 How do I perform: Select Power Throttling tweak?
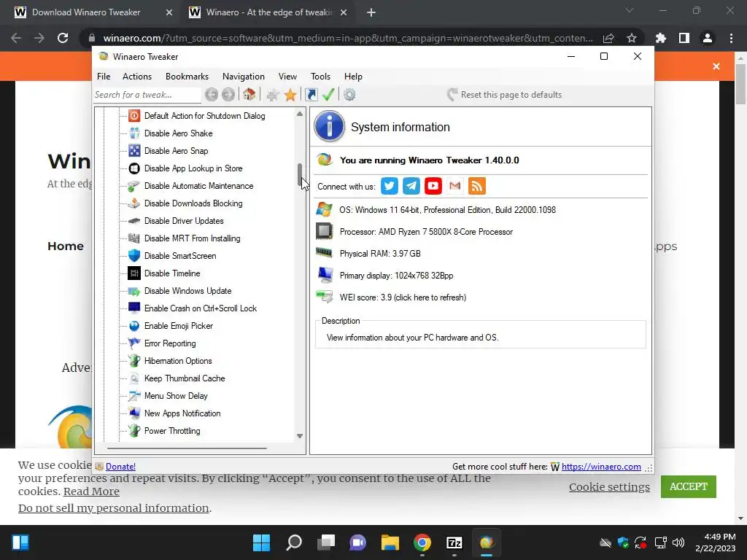click(x=172, y=431)
